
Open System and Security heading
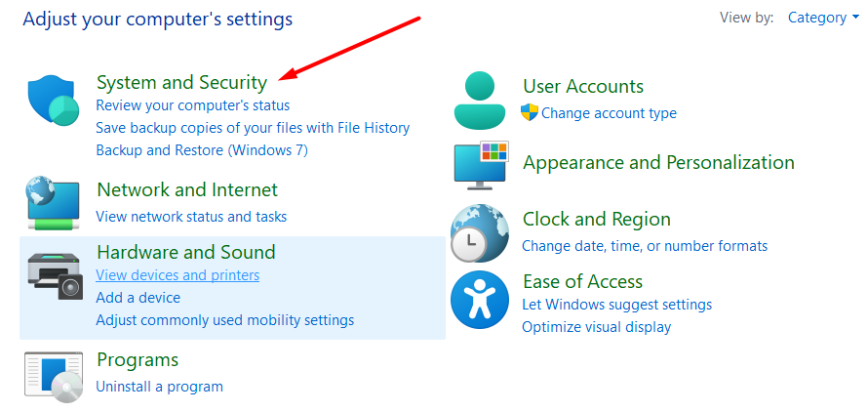pos(181,83)
